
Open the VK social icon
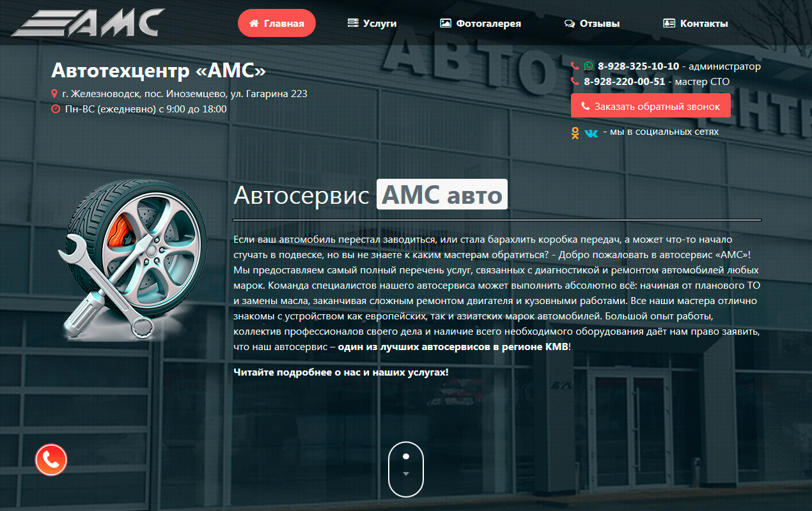591,133
